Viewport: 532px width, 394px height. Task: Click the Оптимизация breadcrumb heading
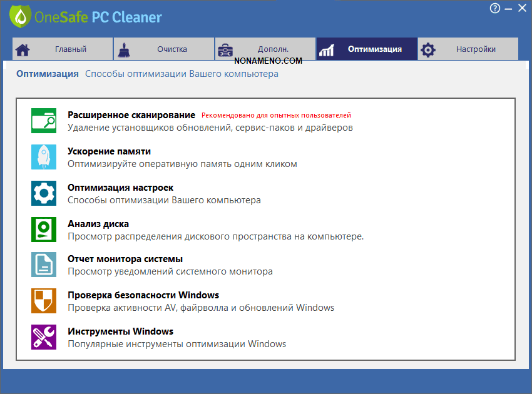tap(48, 74)
